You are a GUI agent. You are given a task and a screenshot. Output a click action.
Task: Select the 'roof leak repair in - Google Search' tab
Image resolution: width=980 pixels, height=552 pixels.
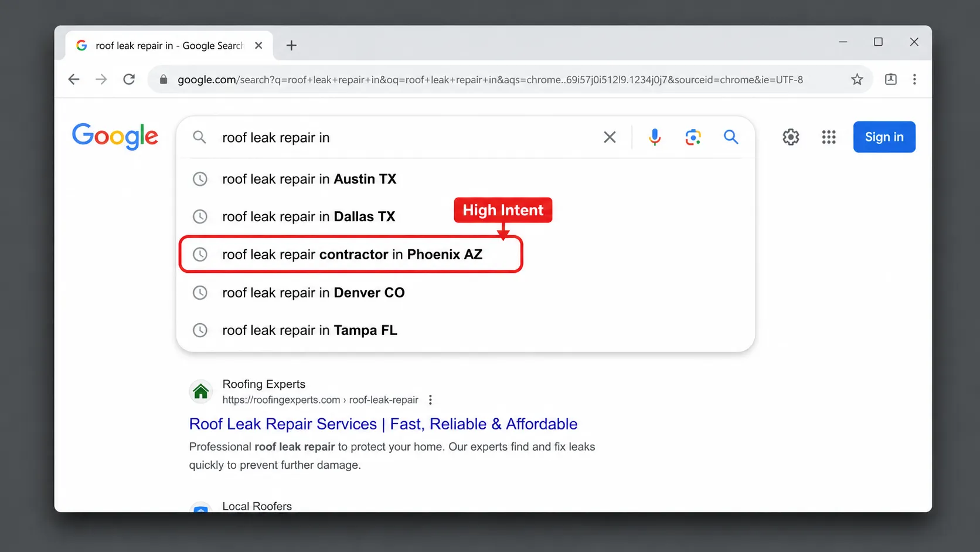(x=169, y=45)
